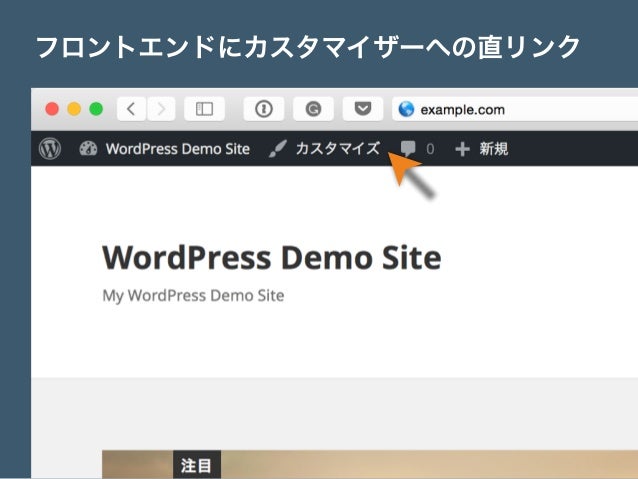638x479 pixels.
Task: Click the dashboard gauge icon
Action: click(x=88, y=149)
